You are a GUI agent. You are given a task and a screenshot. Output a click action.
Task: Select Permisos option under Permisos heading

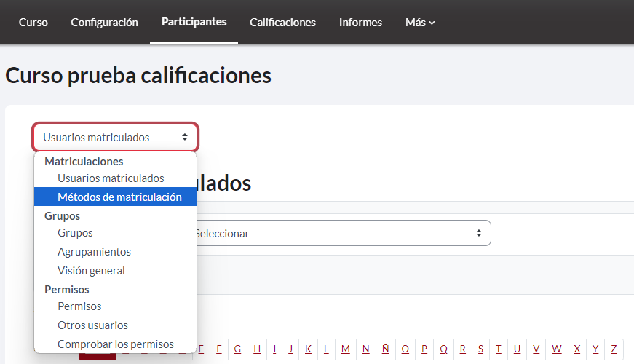tap(79, 306)
